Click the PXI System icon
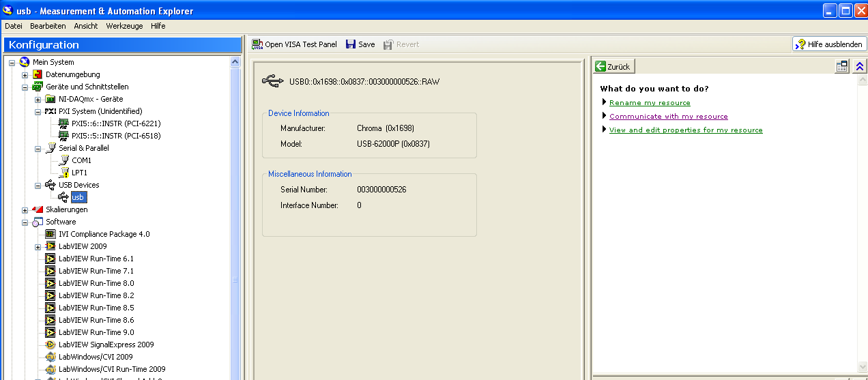 (50, 111)
